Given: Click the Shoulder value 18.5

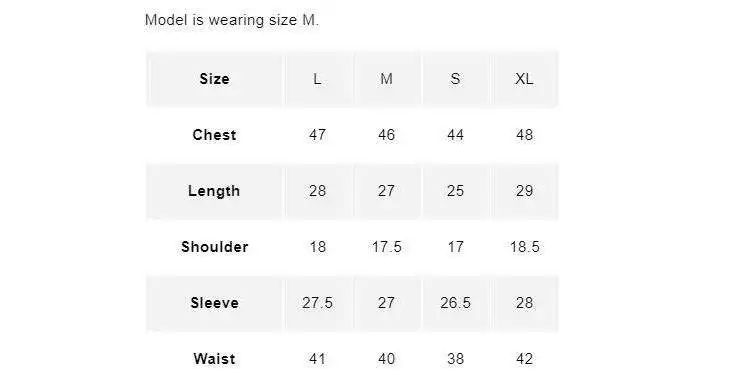Looking at the screenshot, I should 524,247.
